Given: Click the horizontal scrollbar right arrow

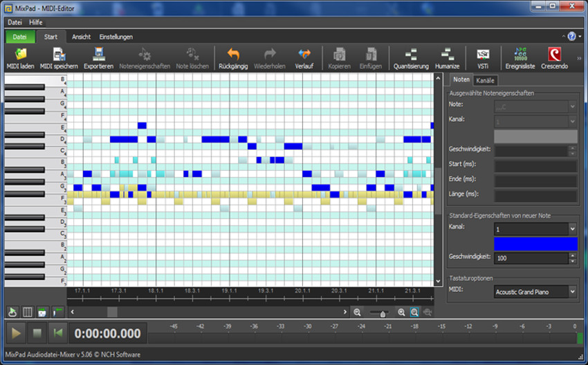Looking at the screenshot, I should tap(345, 312).
